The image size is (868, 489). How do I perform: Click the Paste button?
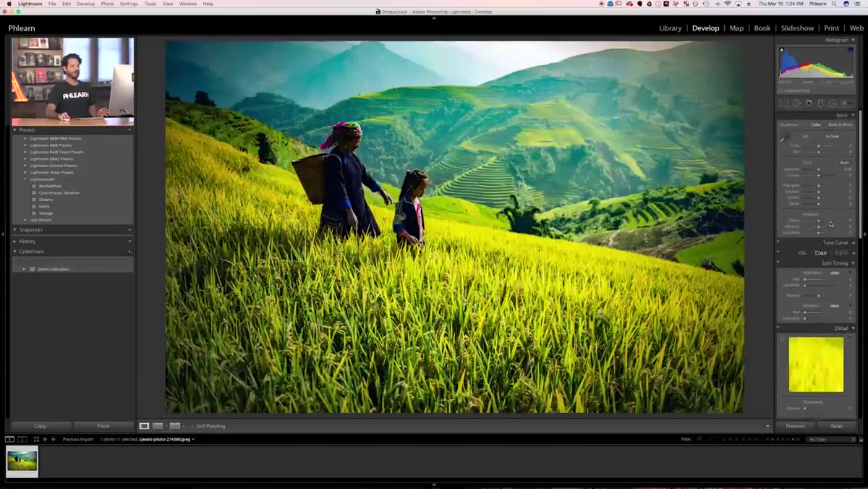103,426
